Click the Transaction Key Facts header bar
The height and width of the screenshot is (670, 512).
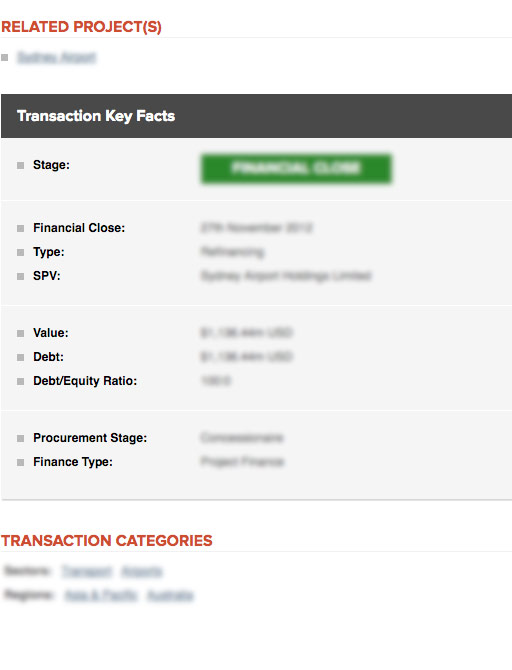[256, 116]
